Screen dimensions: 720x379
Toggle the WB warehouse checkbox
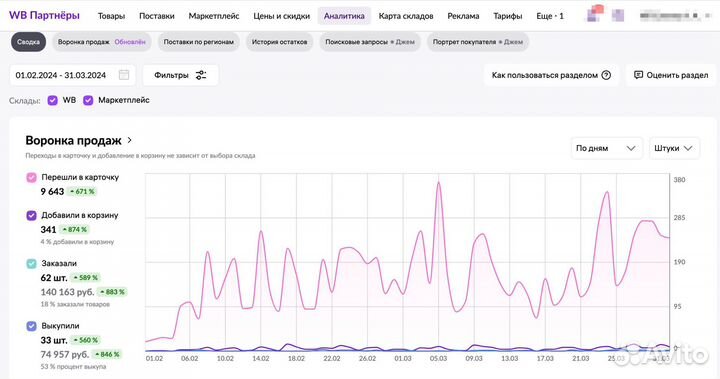52,100
